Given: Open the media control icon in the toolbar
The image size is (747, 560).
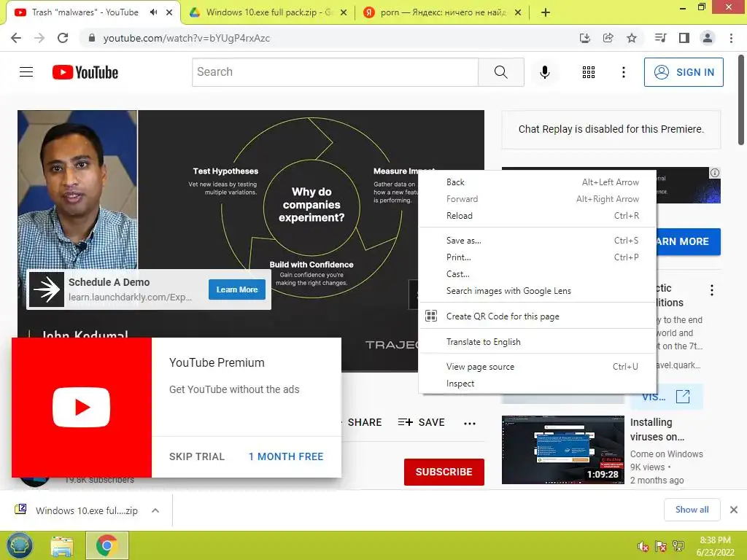Looking at the screenshot, I should (x=660, y=38).
